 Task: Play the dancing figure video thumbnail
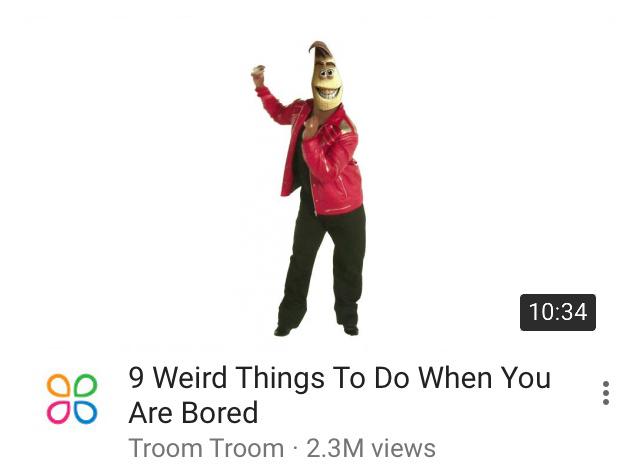(320, 180)
